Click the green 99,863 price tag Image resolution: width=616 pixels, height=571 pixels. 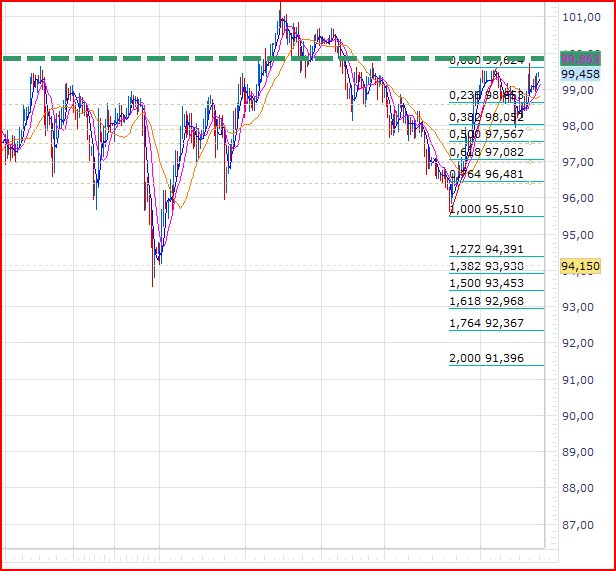click(580, 59)
